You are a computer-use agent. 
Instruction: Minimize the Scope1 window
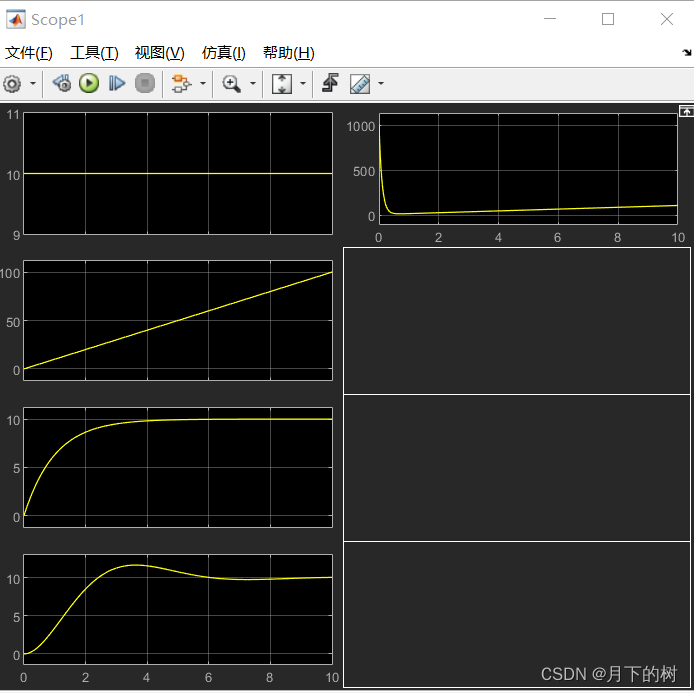coord(550,19)
